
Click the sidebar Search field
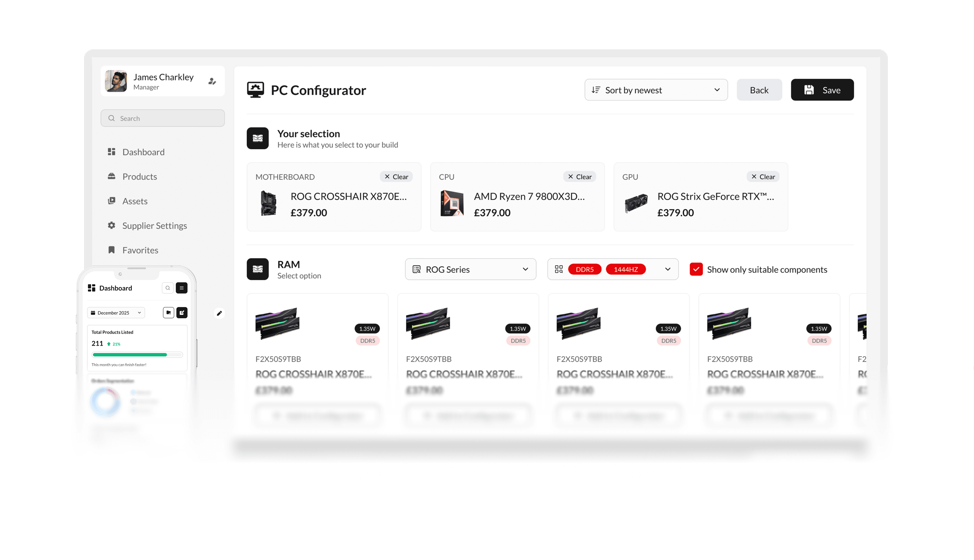pyautogui.click(x=163, y=118)
